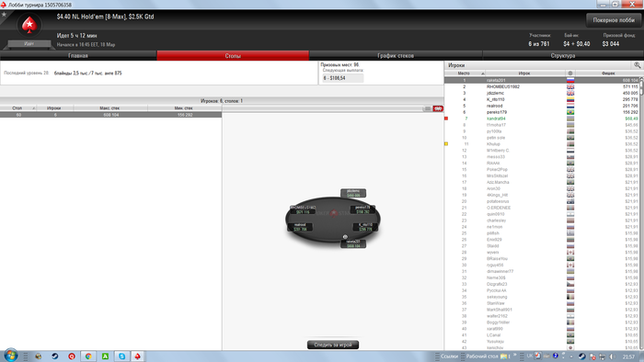Click the Netherlands flag next to realrood

[x=570, y=106]
